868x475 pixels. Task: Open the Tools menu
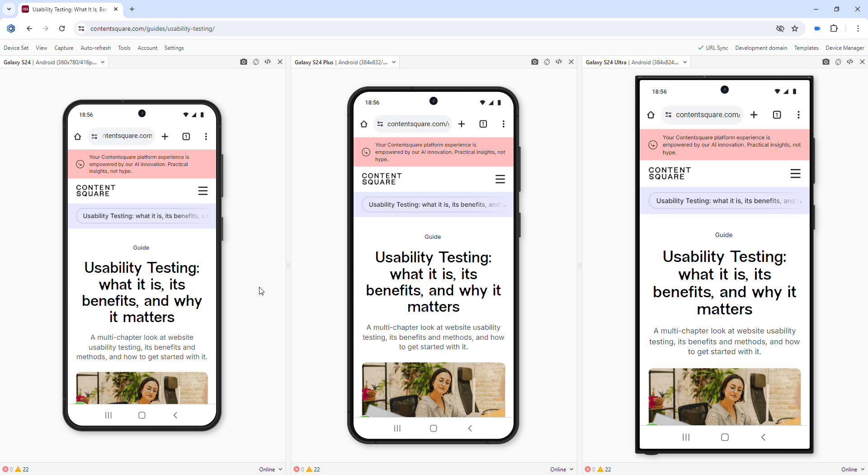[124, 47]
